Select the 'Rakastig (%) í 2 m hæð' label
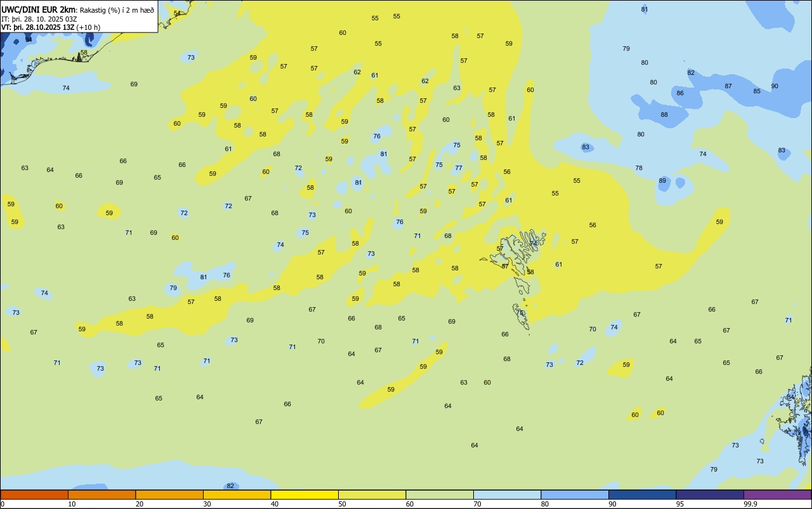 click(117, 10)
